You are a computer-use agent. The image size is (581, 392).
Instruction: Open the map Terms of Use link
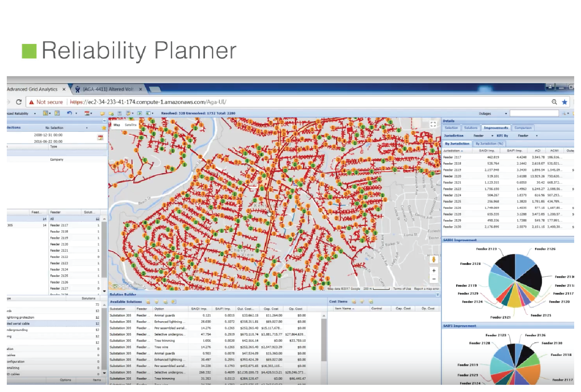[x=402, y=289]
